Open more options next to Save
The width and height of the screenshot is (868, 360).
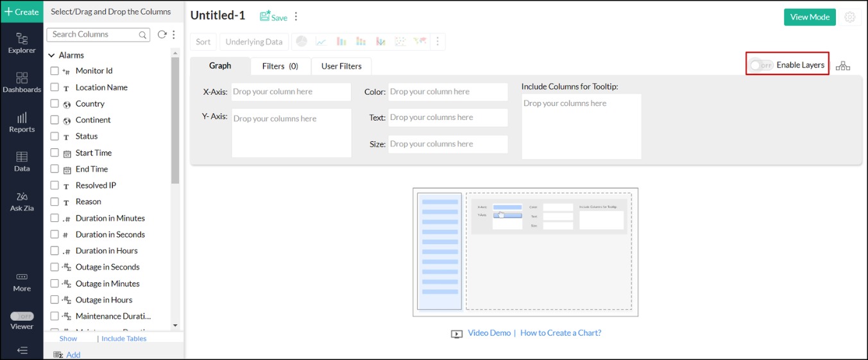[296, 17]
